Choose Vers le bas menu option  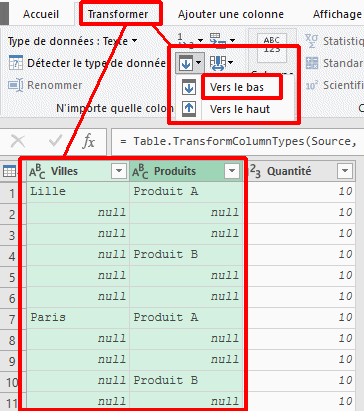tap(237, 87)
